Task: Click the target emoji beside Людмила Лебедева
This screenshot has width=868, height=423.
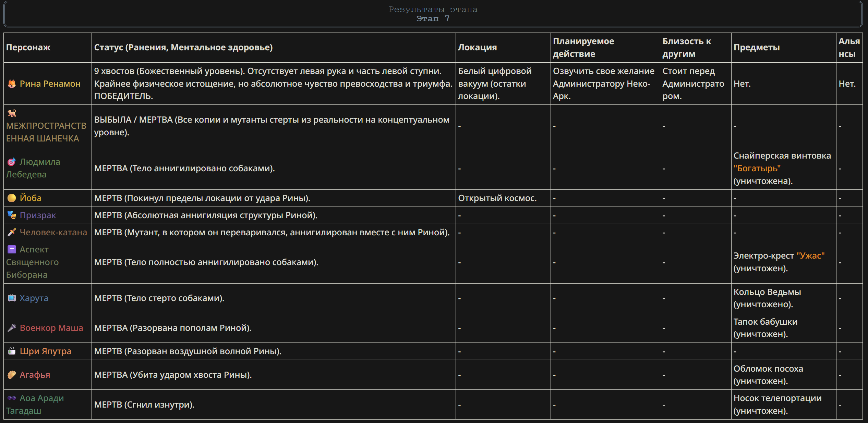Action: point(12,162)
